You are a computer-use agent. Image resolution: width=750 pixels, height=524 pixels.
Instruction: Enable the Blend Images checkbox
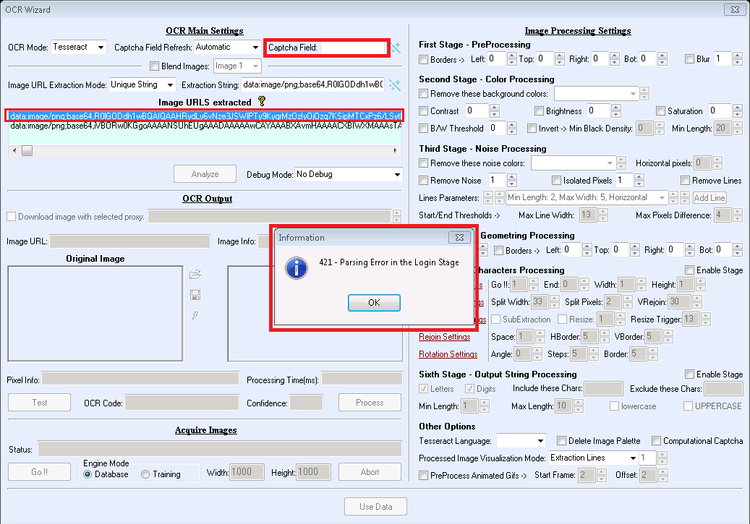click(x=154, y=66)
